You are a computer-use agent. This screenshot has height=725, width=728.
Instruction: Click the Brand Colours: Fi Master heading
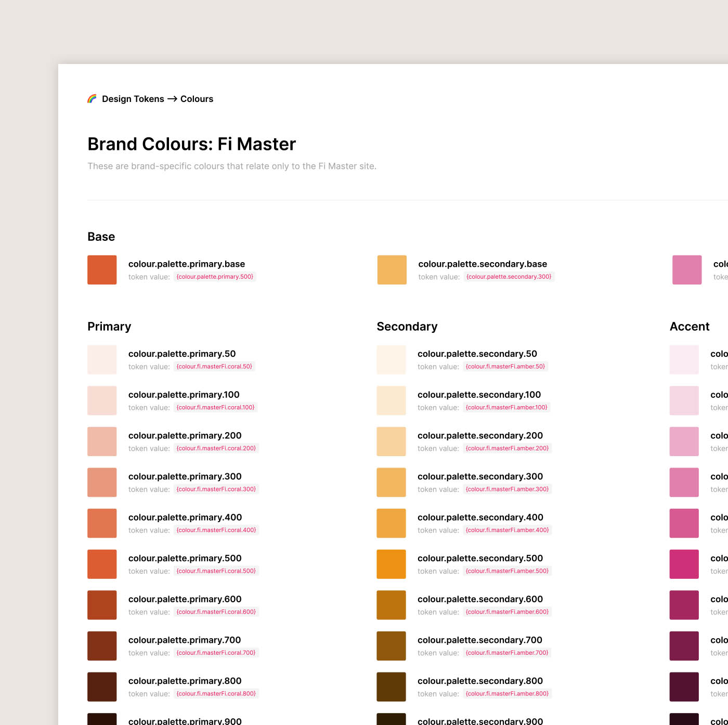191,144
